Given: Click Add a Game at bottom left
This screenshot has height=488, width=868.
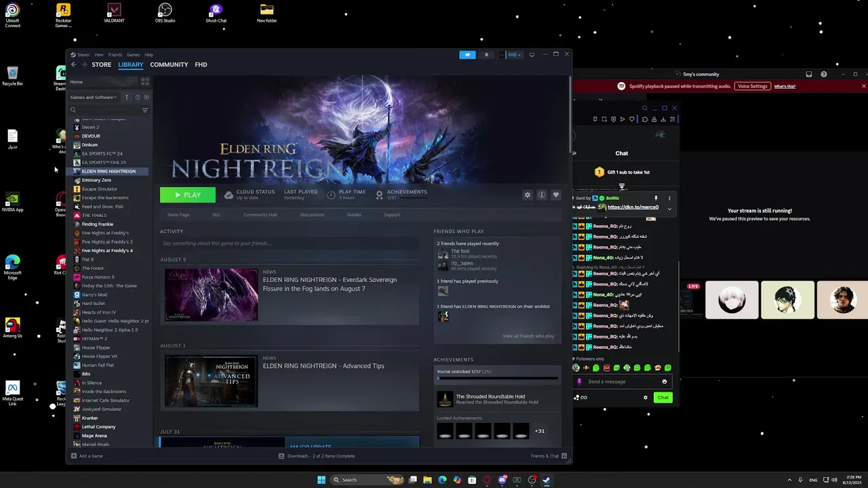Looking at the screenshot, I should click(x=87, y=456).
